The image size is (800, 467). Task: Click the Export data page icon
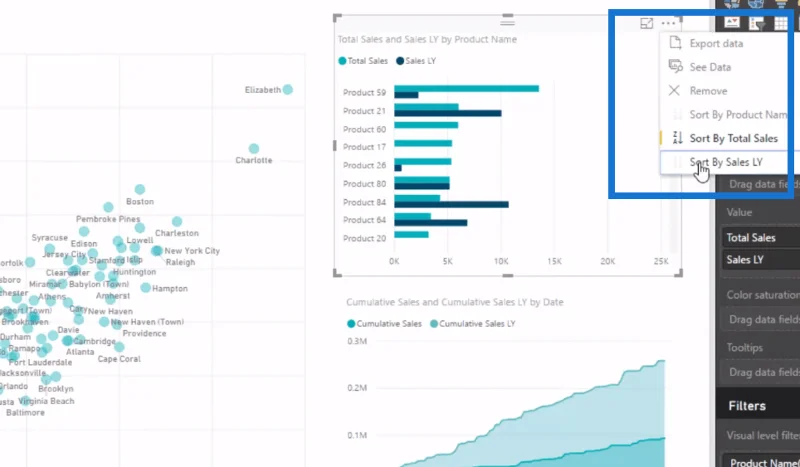[x=675, y=43]
